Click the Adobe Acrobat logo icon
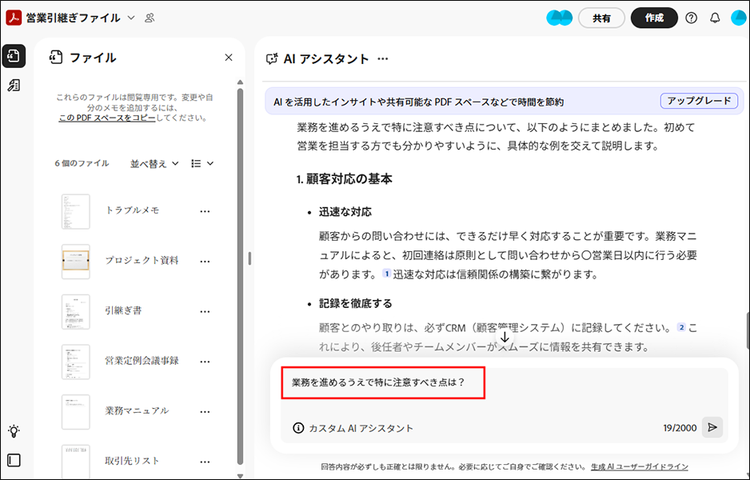 pyautogui.click(x=16, y=18)
